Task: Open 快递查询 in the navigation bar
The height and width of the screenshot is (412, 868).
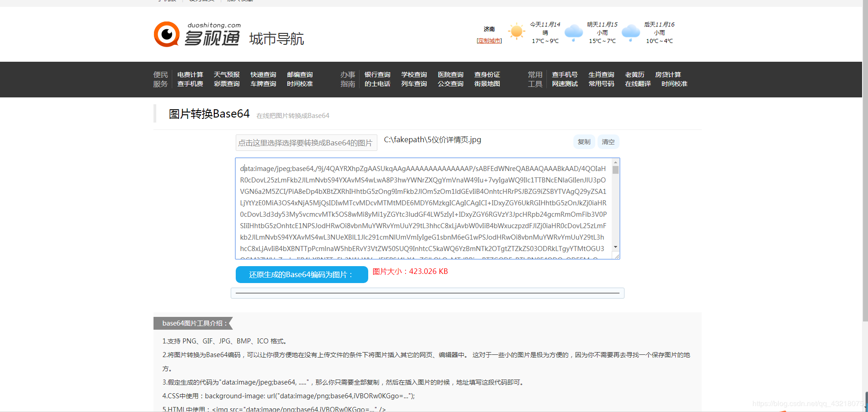Action: 263,75
